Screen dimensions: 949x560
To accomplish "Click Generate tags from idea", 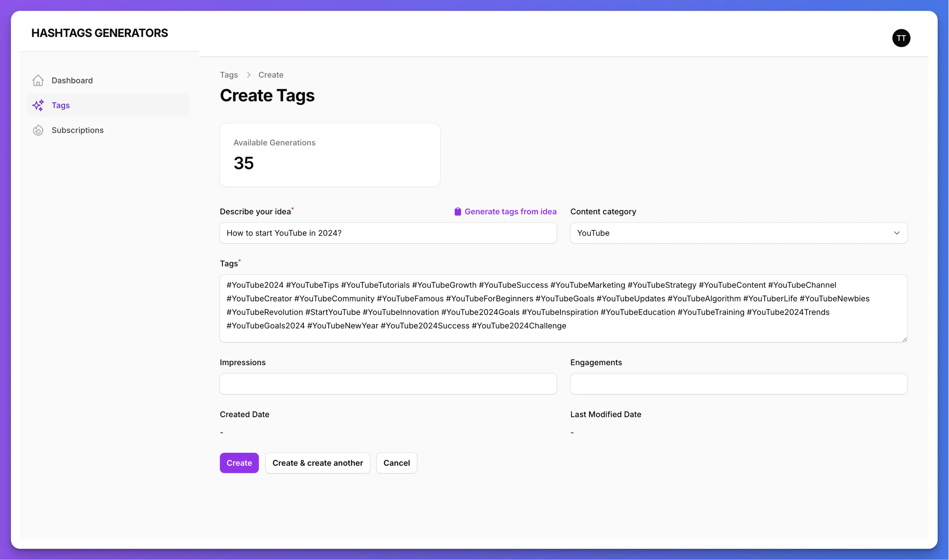I will point(505,212).
